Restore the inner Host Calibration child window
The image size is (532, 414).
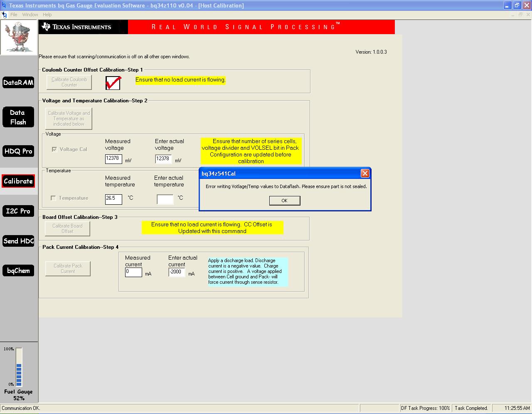[520, 15]
